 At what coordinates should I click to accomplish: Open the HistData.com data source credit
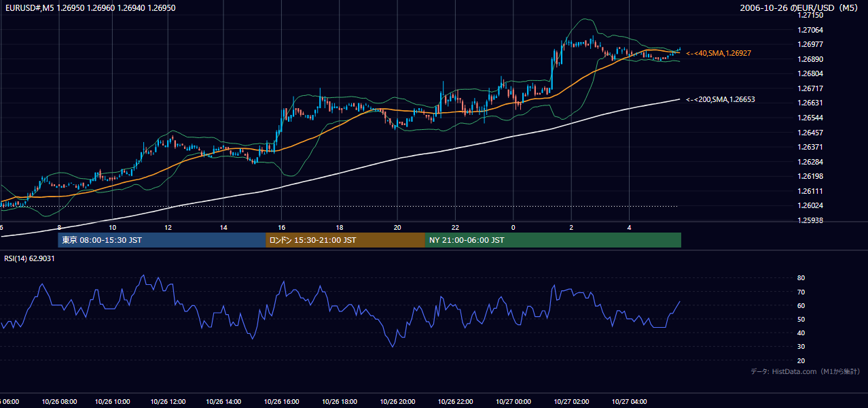[806, 371]
